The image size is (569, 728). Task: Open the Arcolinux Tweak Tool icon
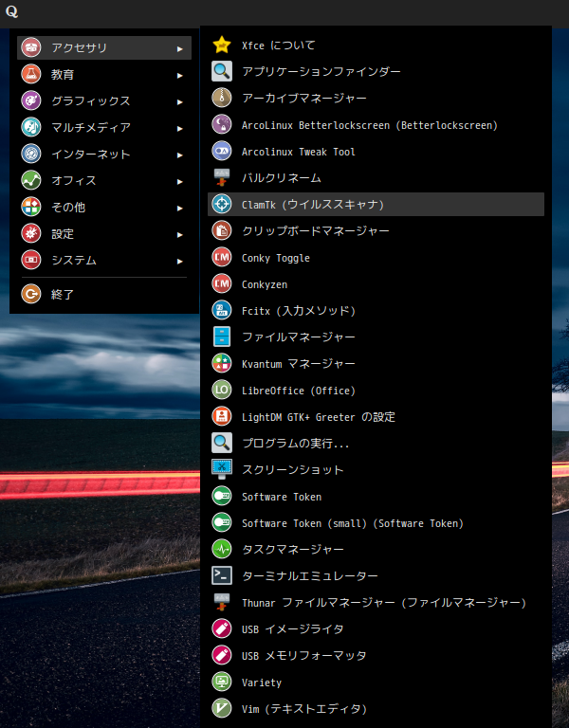pyautogui.click(x=222, y=152)
